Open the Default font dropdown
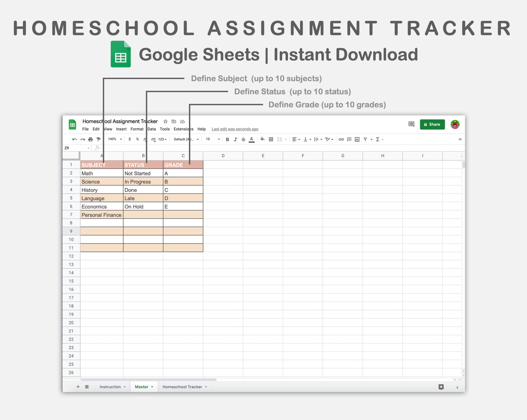The width and height of the screenshot is (527, 420). point(185,139)
